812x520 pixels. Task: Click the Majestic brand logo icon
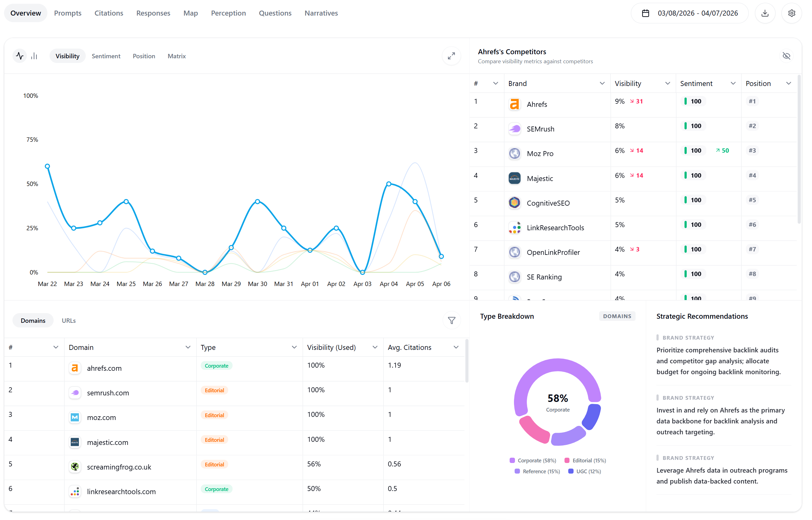tap(514, 178)
